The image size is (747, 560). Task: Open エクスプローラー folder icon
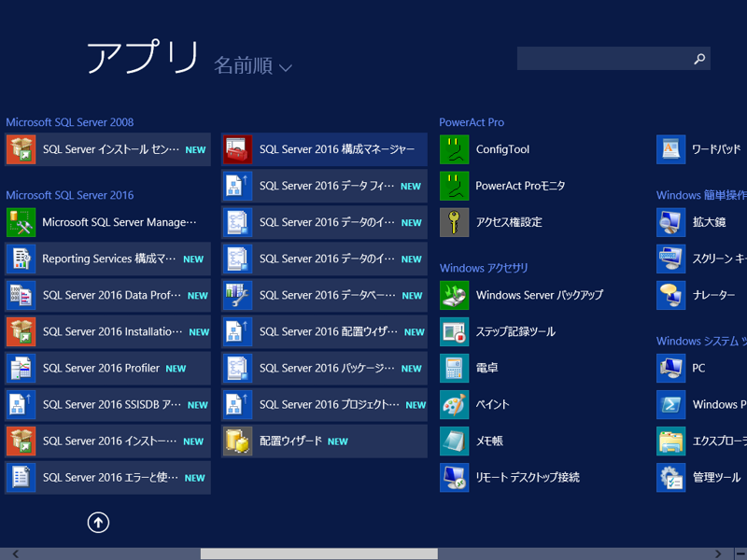(671, 441)
